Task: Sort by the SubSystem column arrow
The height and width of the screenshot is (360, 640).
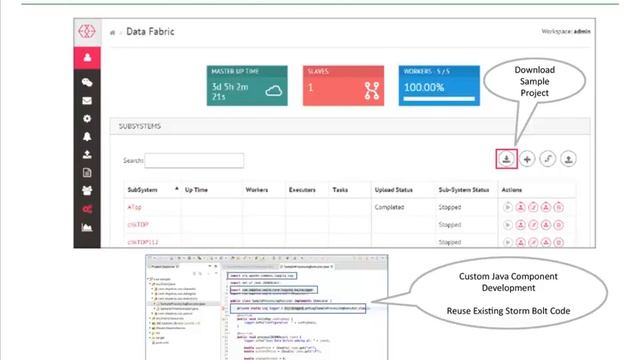Action: (177, 189)
